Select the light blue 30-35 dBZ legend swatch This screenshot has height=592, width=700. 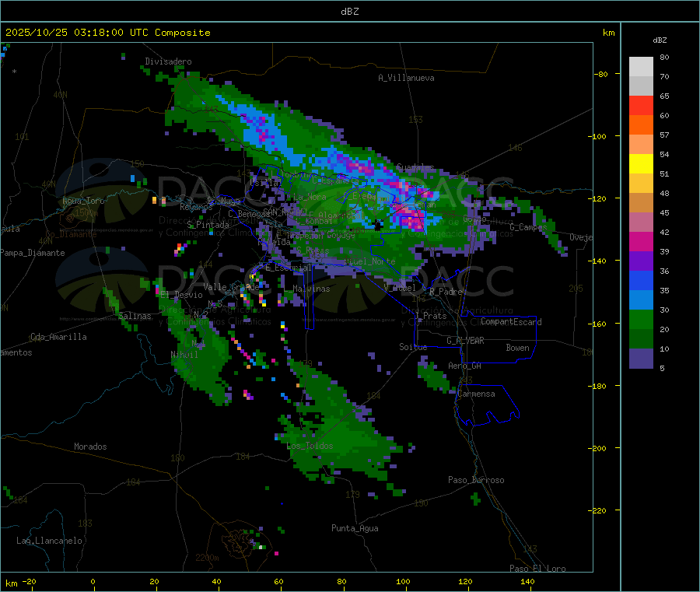pos(641,300)
